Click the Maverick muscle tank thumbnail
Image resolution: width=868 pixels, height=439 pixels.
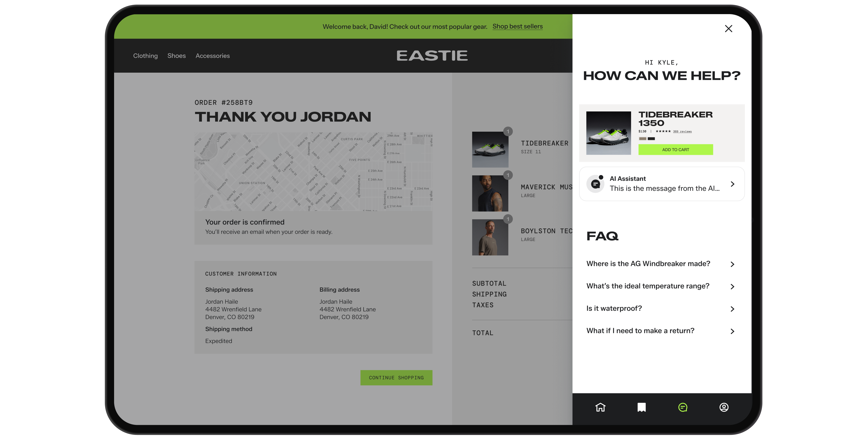(x=490, y=194)
